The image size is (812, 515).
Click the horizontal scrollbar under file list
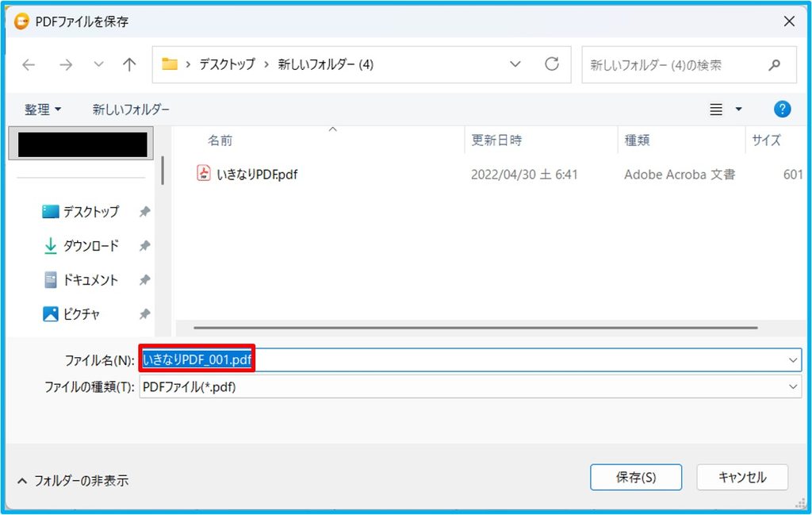(x=476, y=328)
